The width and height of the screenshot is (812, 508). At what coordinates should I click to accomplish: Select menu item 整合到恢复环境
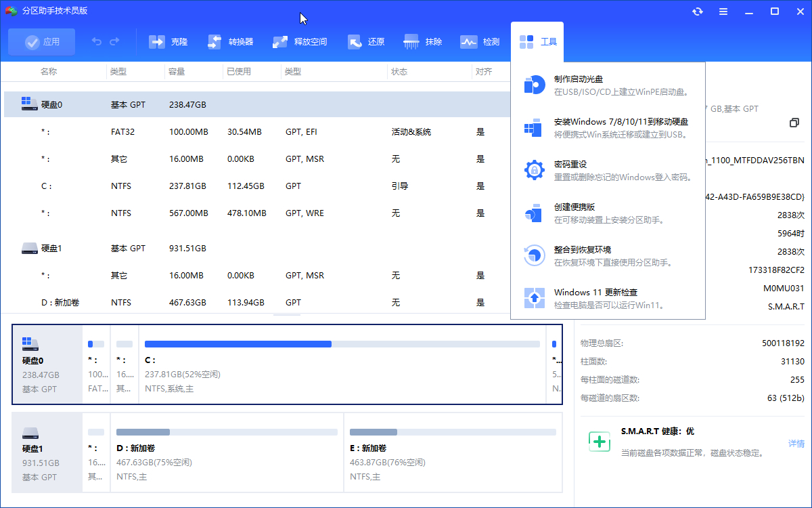pyautogui.click(x=608, y=255)
